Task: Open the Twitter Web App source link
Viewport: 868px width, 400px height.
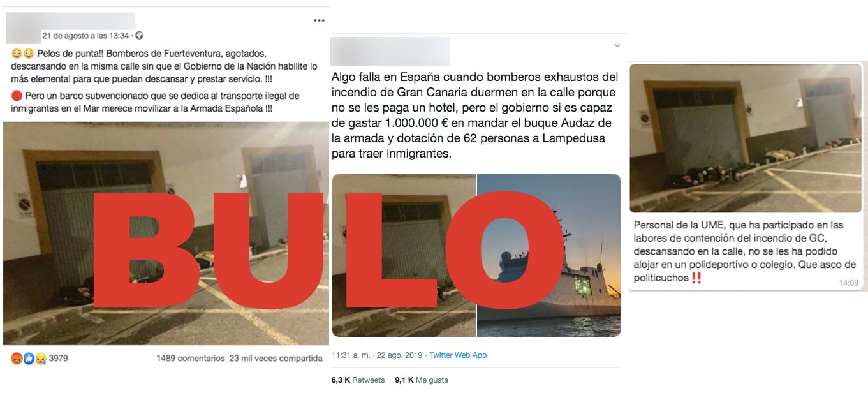Action: point(458,355)
